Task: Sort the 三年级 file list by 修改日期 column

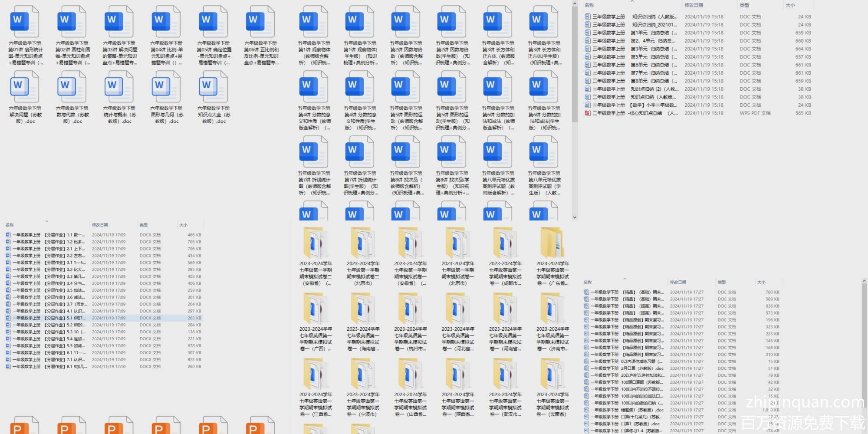Action: pyautogui.click(x=694, y=5)
